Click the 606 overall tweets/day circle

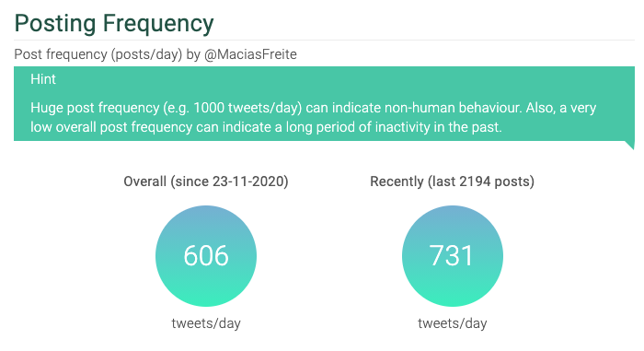[206, 256]
